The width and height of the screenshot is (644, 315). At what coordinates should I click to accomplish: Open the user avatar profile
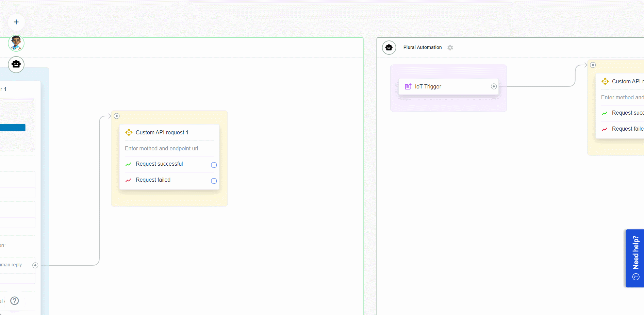pyautogui.click(x=16, y=43)
